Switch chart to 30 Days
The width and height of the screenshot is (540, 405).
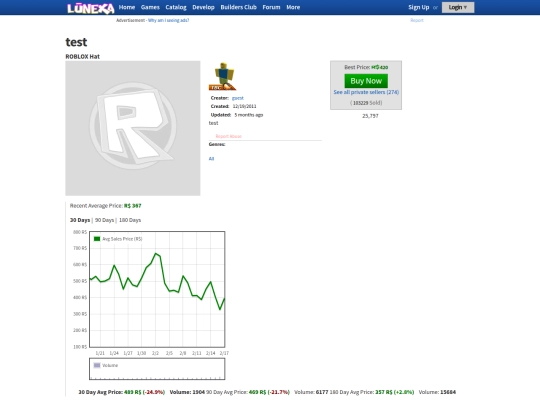click(80, 220)
